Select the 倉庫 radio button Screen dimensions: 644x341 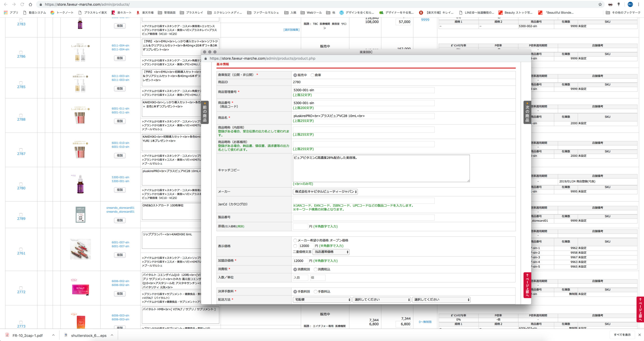(312, 75)
